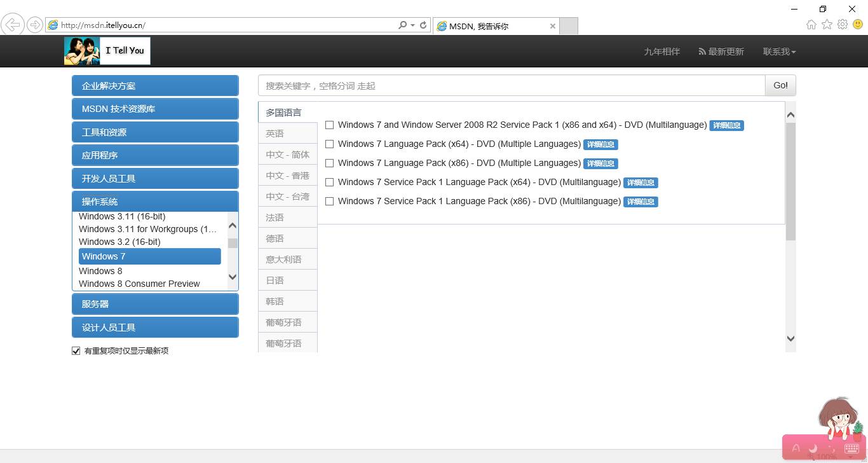Switch to the 中文 - 简体 language tab
This screenshot has width=868, height=463.
[287, 155]
